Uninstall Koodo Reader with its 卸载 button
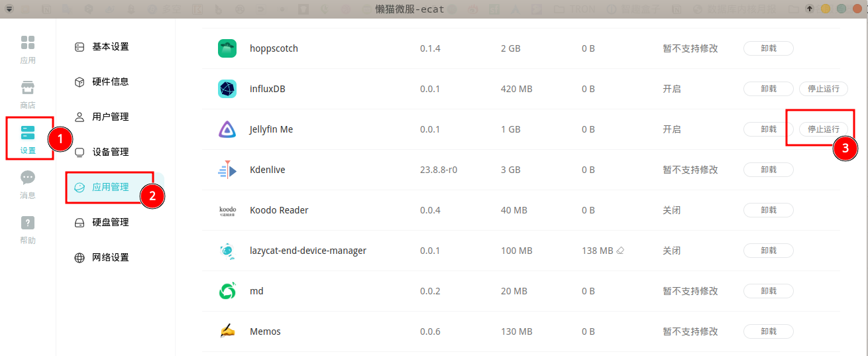The width and height of the screenshot is (868, 356). [x=769, y=210]
